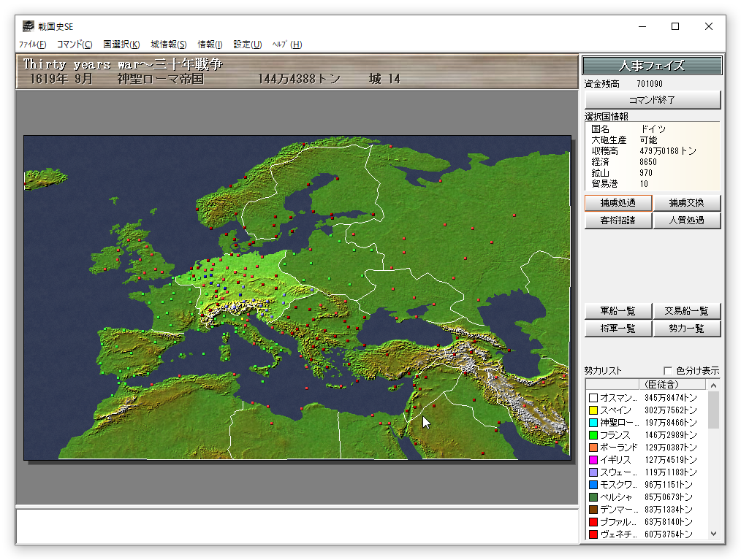Open the 軍船一覧 list
Screen dimensions: 741x560
click(x=617, y=311)
